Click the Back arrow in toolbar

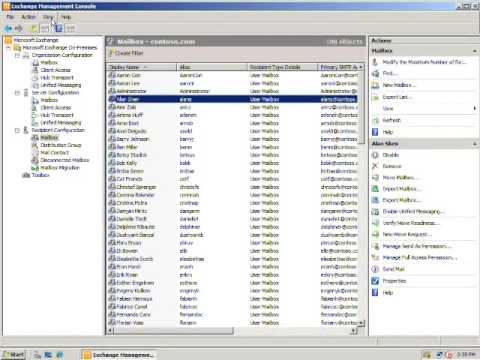9,29
